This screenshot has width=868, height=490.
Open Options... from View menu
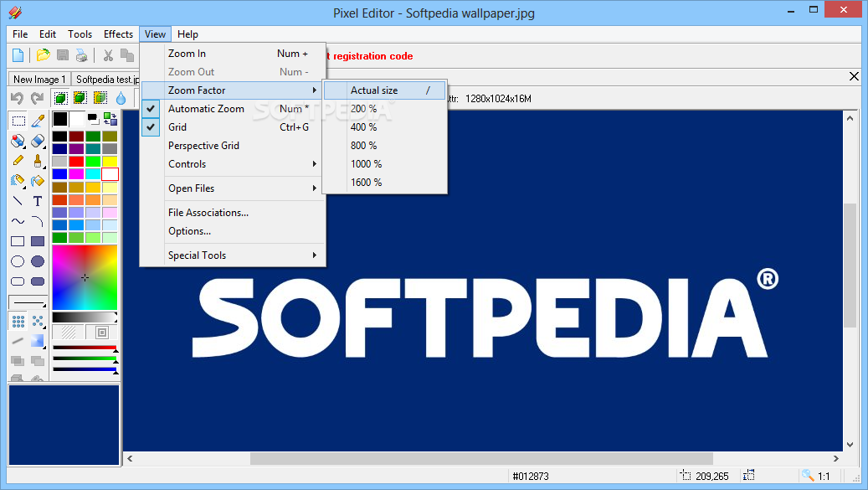pyautogui.click(x=233, y=231)
